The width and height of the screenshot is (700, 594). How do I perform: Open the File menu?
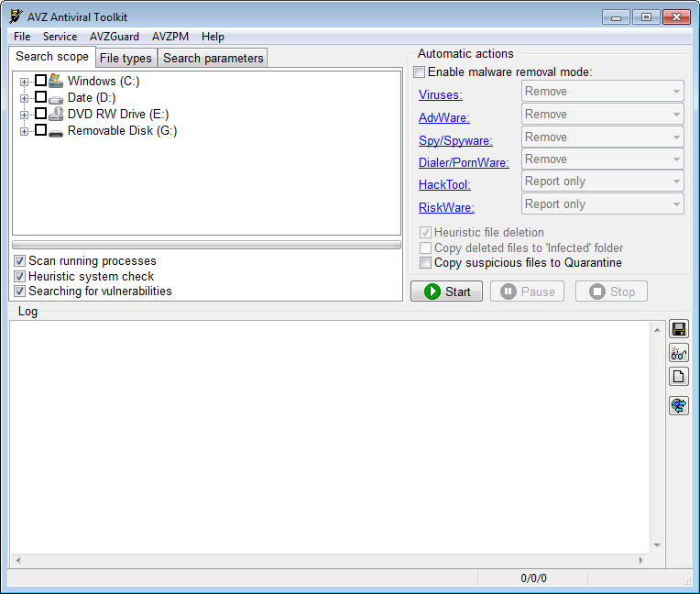click(22, 37)
